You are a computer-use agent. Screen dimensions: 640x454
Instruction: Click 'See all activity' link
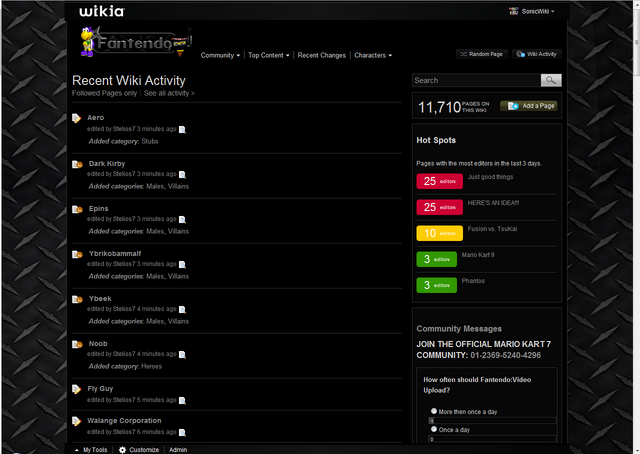[169, 93]
